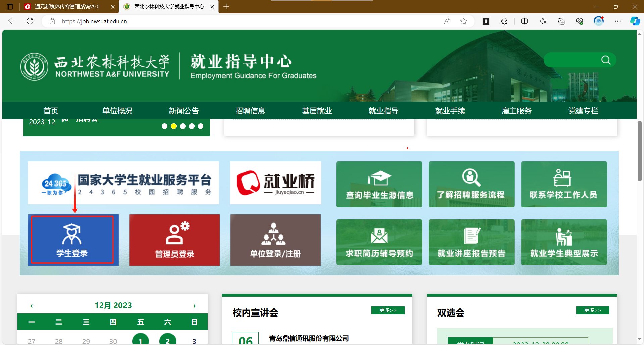
Task: Open the 单位登录/注册 employer login tile
Action: 275,240
